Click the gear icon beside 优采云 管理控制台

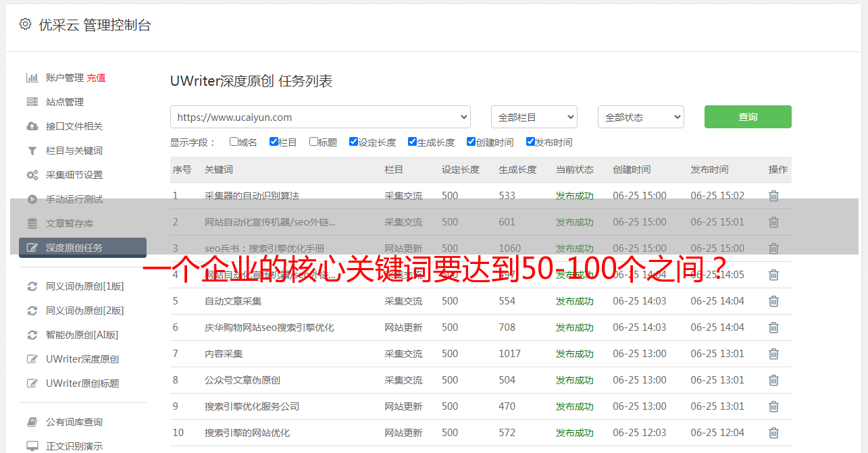click(x=25, y=24)
